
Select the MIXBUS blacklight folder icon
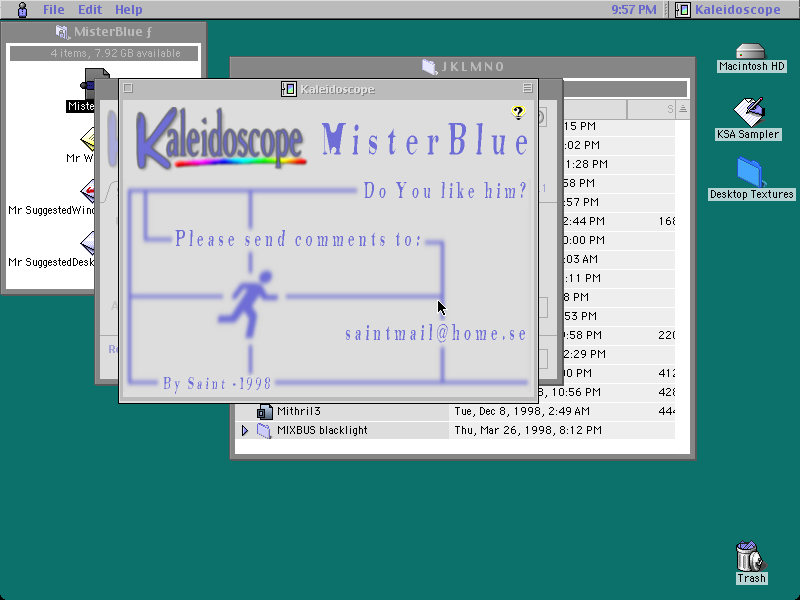click(264, 430)
